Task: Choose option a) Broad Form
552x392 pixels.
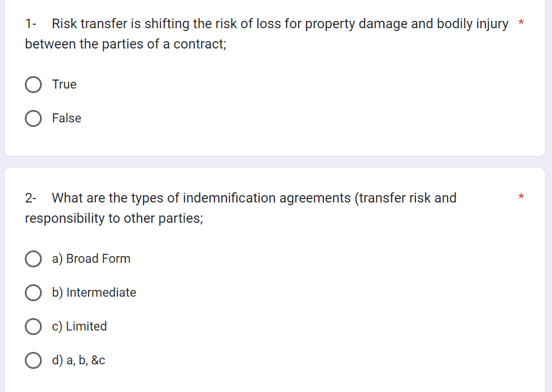Action: click(x=33, y=259)
